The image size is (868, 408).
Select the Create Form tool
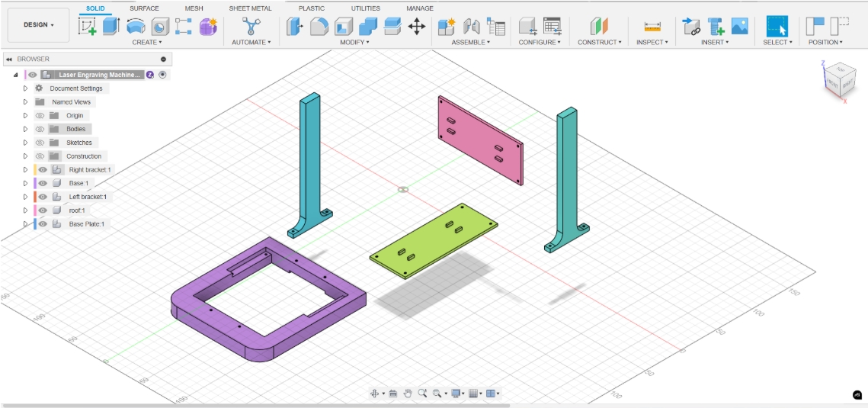click(x=209, y=26)
